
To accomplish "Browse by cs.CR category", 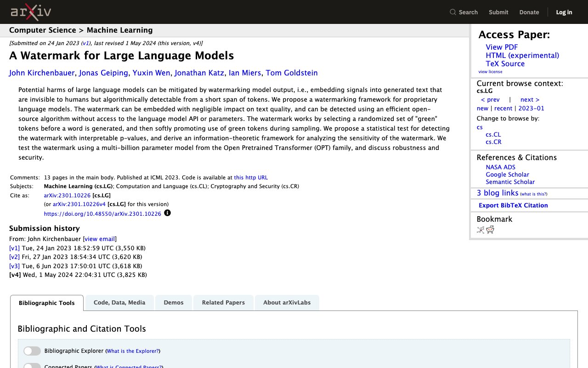I will click(x=493, y=142).
